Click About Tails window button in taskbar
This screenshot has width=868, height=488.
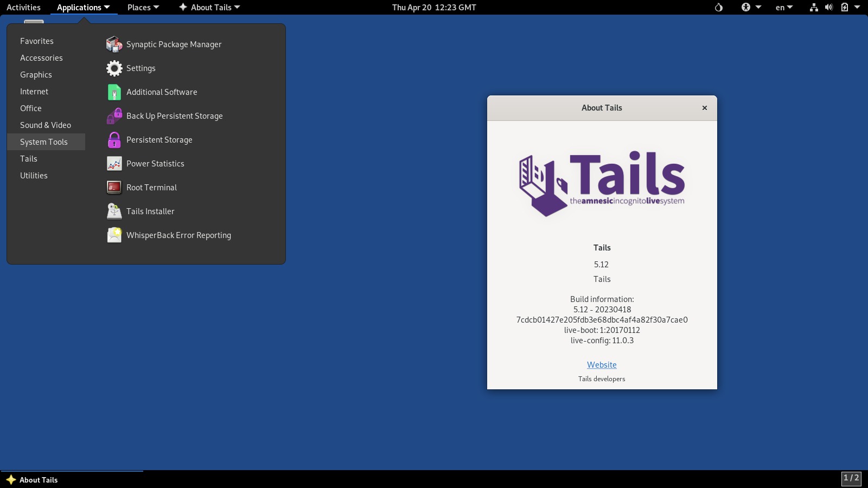click(x=72, y=480)
